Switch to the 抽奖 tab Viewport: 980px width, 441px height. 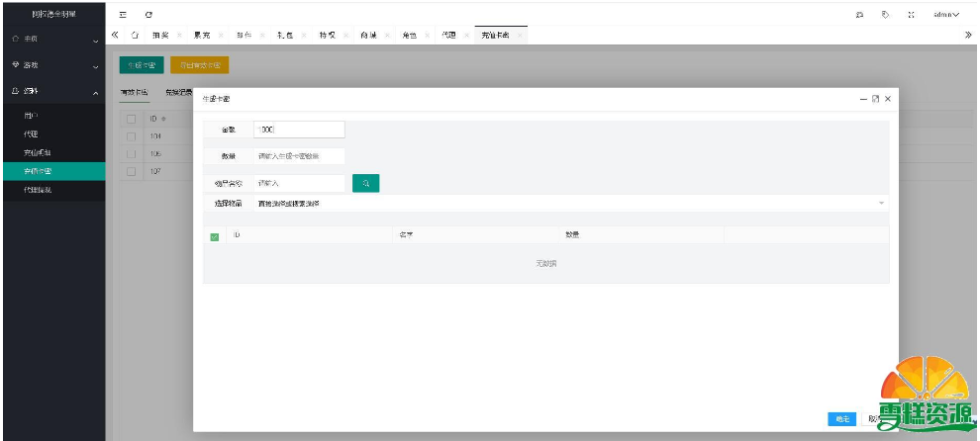click(x=160, y=36)
